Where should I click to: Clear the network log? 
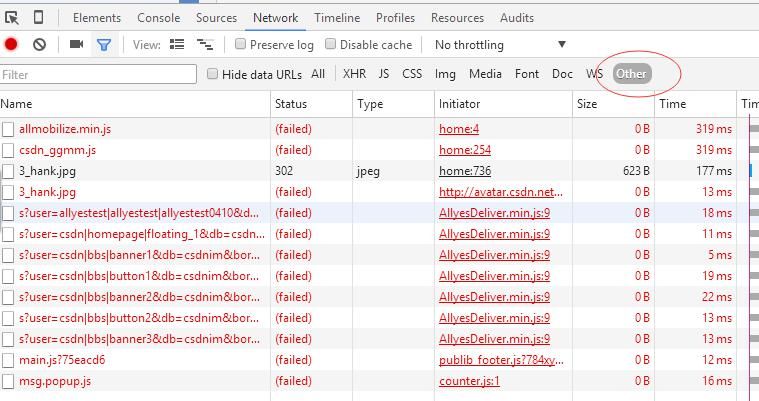click(39, 44)
